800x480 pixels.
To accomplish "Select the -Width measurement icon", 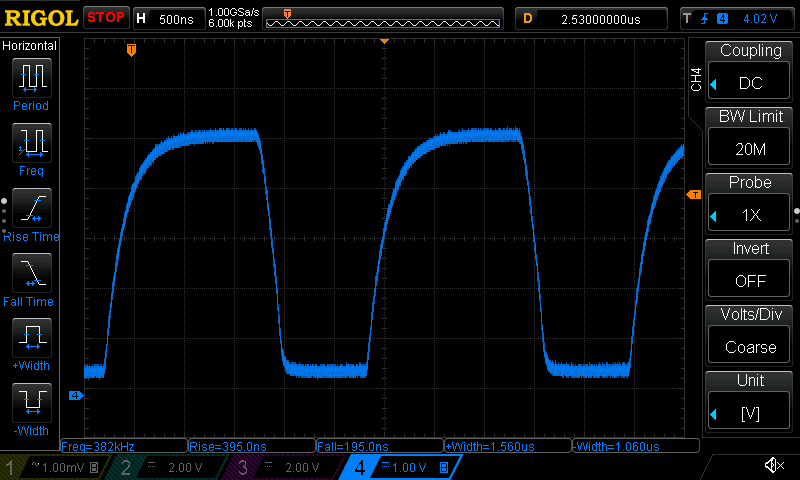I will click(x=32, y=402).
